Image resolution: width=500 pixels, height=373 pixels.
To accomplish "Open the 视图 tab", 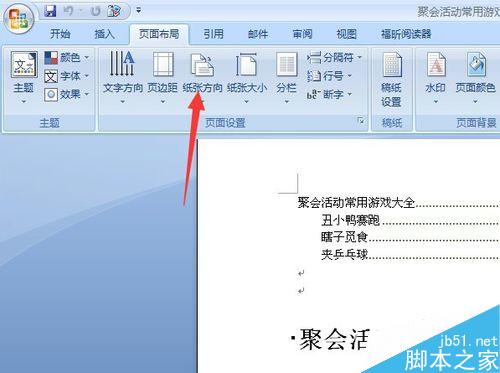I will coord(346,34).
